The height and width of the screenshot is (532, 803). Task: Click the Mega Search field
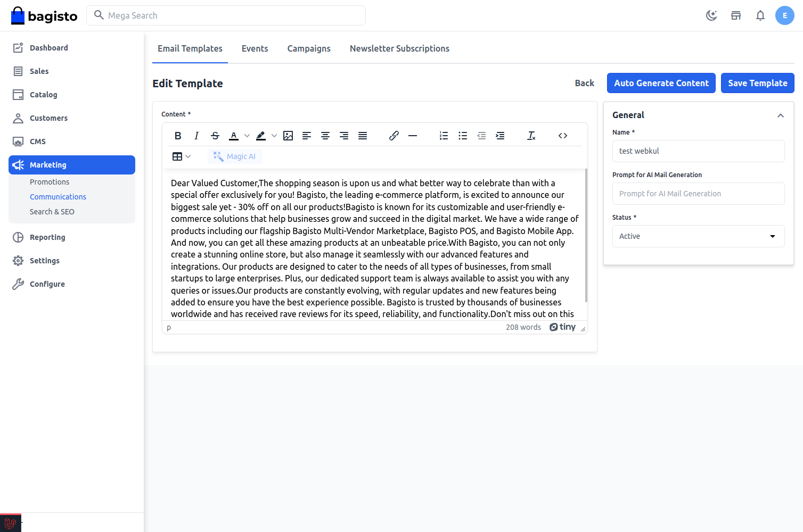pyautogui.click(x=226, y=15)
